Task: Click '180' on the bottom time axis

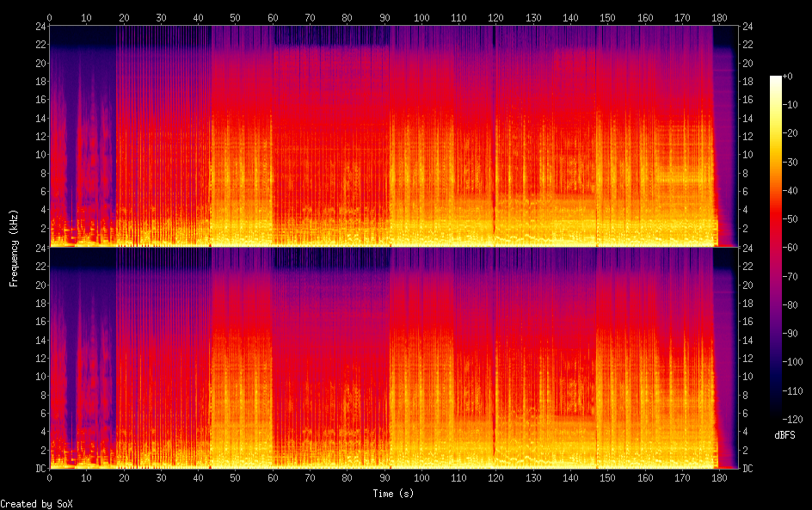Action: click(x=719, y=478)
